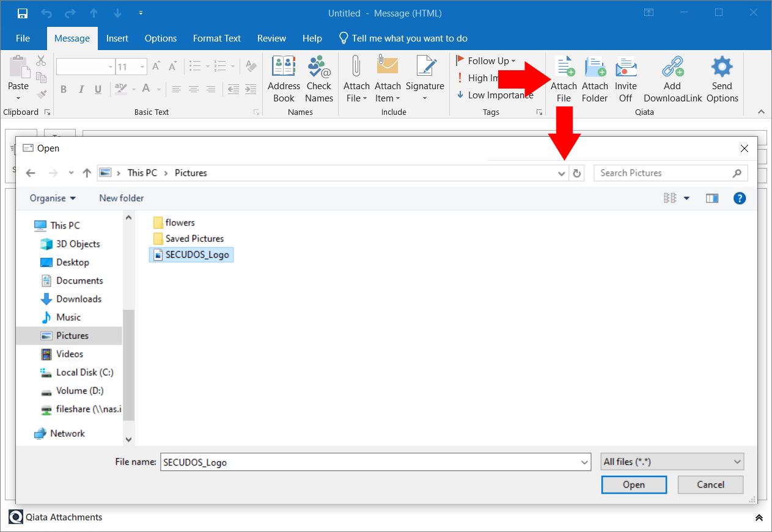Click the Open button to attach SECUDOS_Logo

pos(634,484)
